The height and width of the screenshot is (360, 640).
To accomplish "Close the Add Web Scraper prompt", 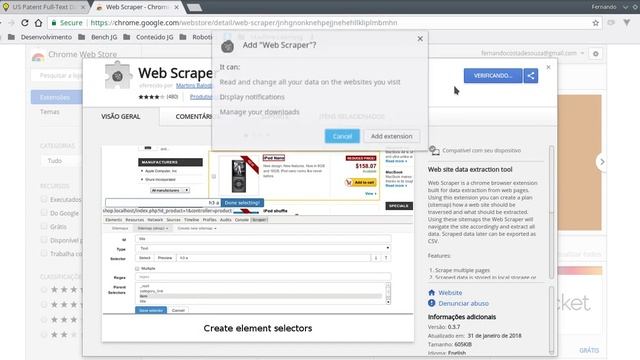I will click(420, 39).
